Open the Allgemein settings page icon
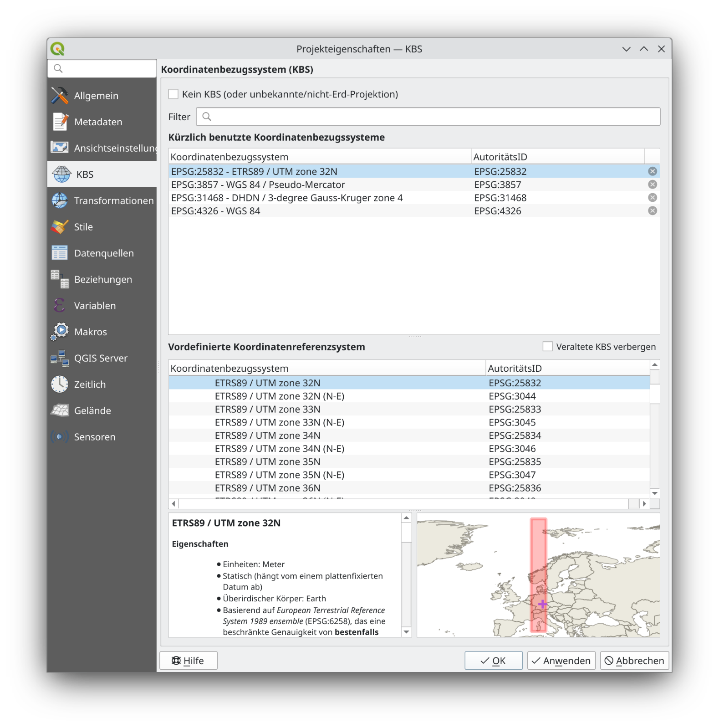The width and height of the screenshot is (719, 728). pos(60,96)
